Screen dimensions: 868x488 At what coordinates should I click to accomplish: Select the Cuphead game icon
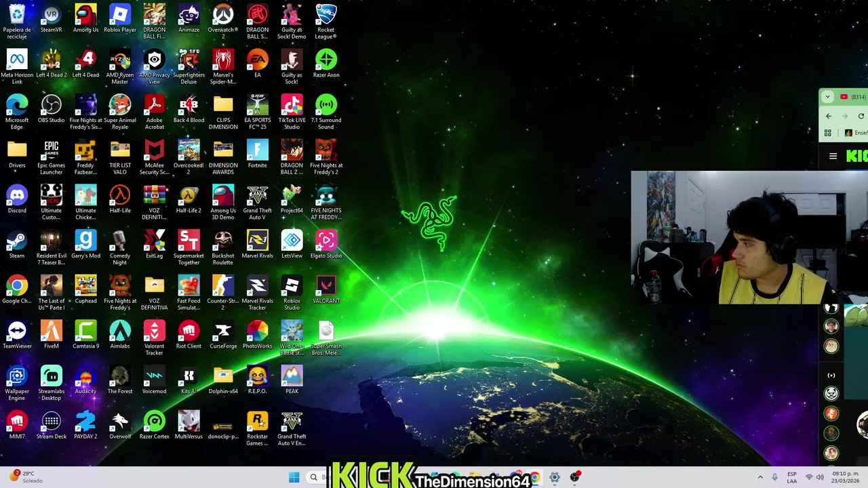pos(85,289)
